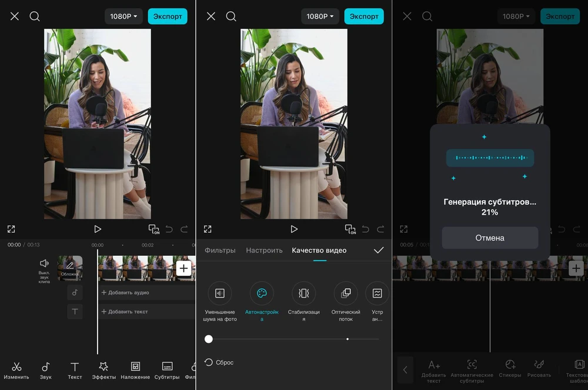Select the Оптический поток icon
588x390 pixels.
tap(346, 294)
